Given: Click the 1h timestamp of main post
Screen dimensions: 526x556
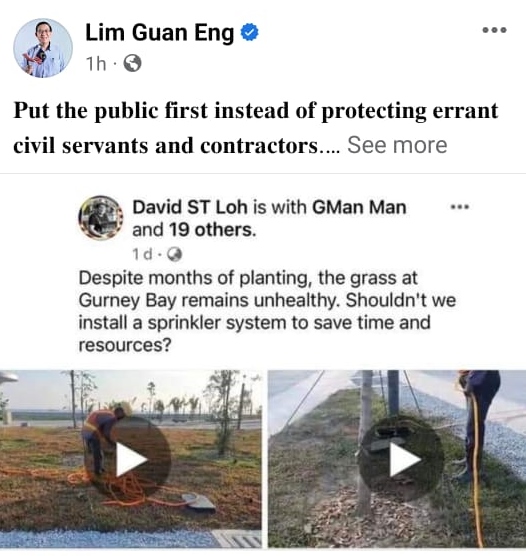Looking at the screenshot, I should [96, 64].
